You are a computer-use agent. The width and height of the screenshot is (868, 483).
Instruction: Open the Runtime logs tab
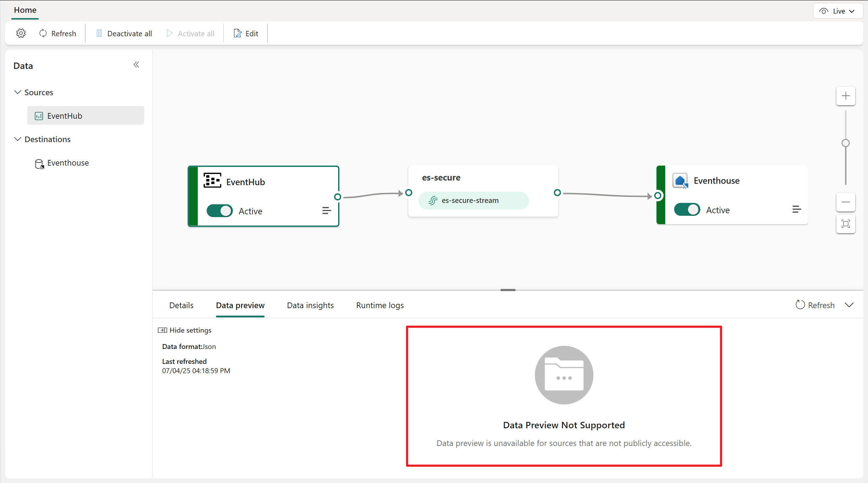coord(380,305)
